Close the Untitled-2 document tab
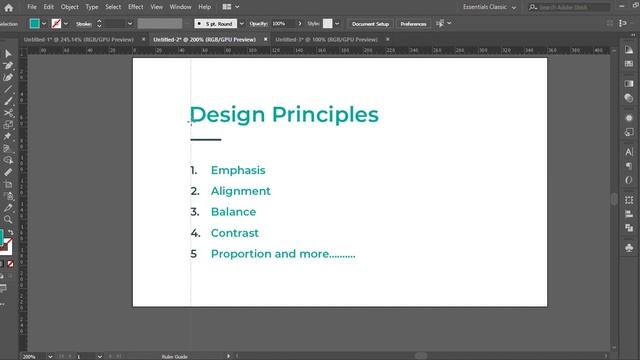The height and width of the screenshot is (360, 640). (x=266, y=39)
